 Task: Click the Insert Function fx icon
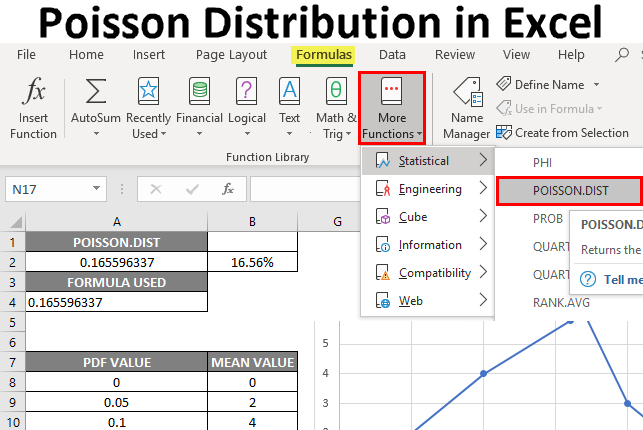[33, 91]
